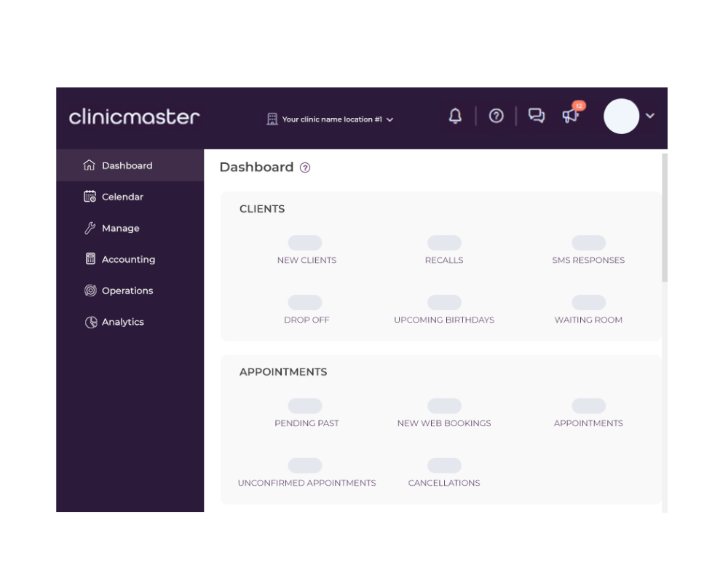
Task: Open the help icon next to Dashboard heading
Action: coord(304,168)
